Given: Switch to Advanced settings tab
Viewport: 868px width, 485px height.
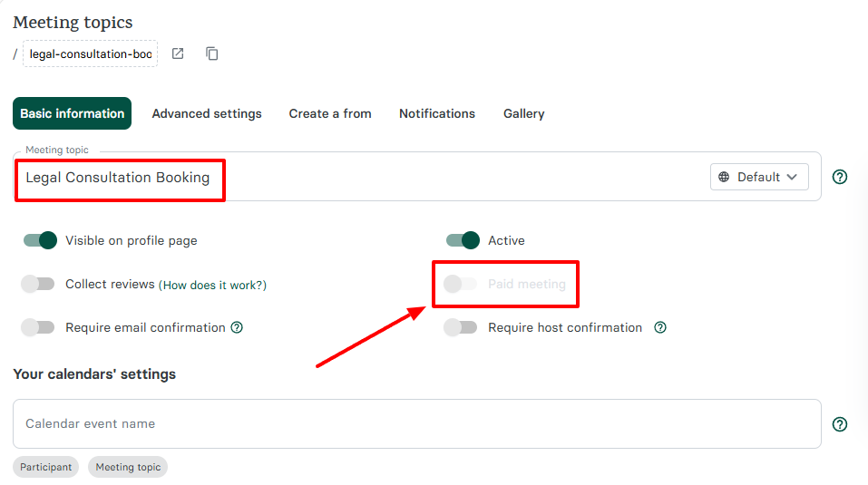Looking at the screenshot, I should (207, 113).
